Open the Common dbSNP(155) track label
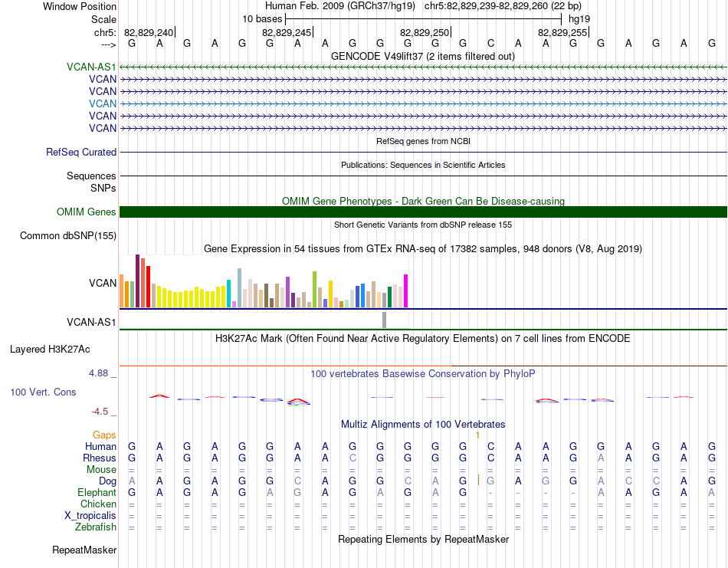This screenshot has height=568, width=728. (68, 236)
